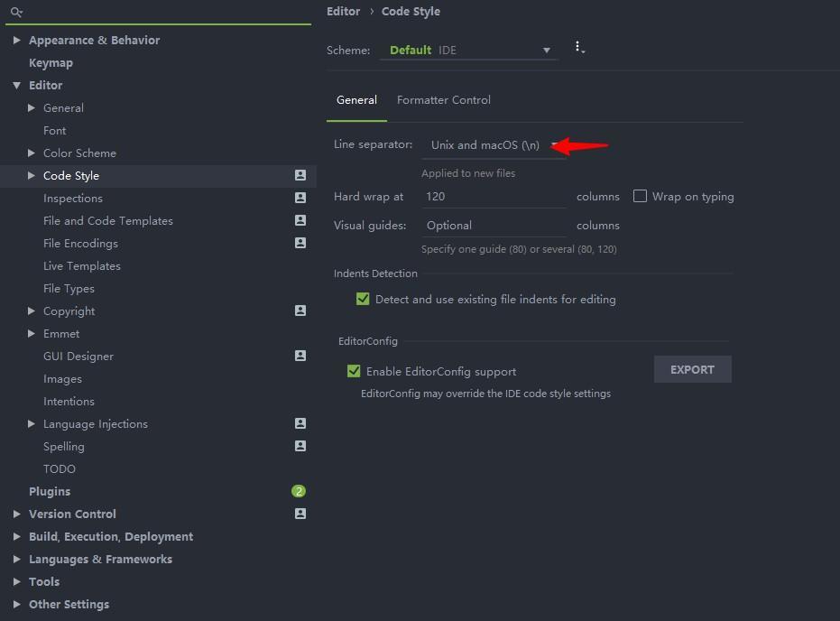
Task: Click the project-level icon beside Copyright
Action: tap(300, 310)
